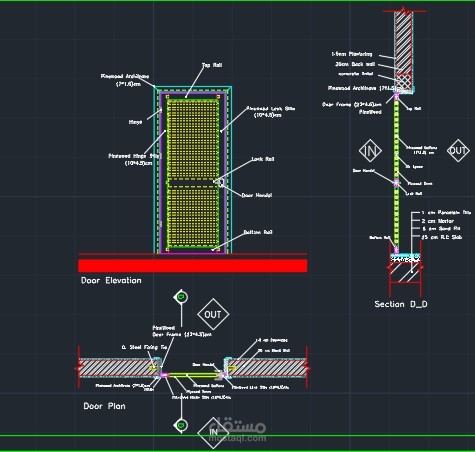Click the OUT diamond marker above door plan
The image size is (475, 452).
pyautogui.click(x=213, y=314)
